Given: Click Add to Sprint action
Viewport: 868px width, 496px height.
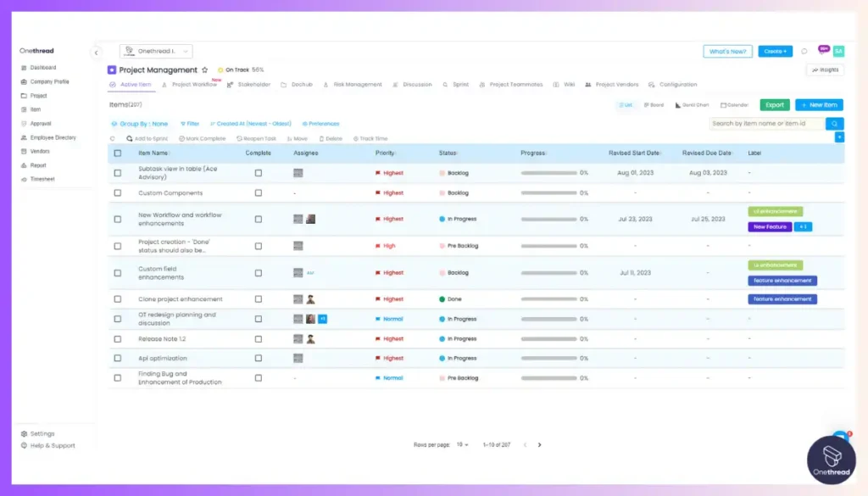Looking at the screenshot, I should (147, 139).
